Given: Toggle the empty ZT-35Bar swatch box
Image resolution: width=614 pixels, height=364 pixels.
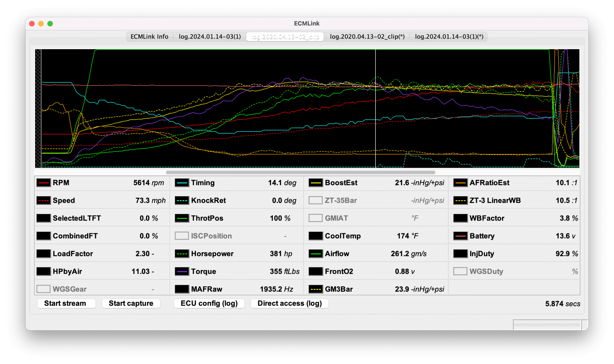Looking at the screenshot, I should pyautogui.click(x=316, y=201).
